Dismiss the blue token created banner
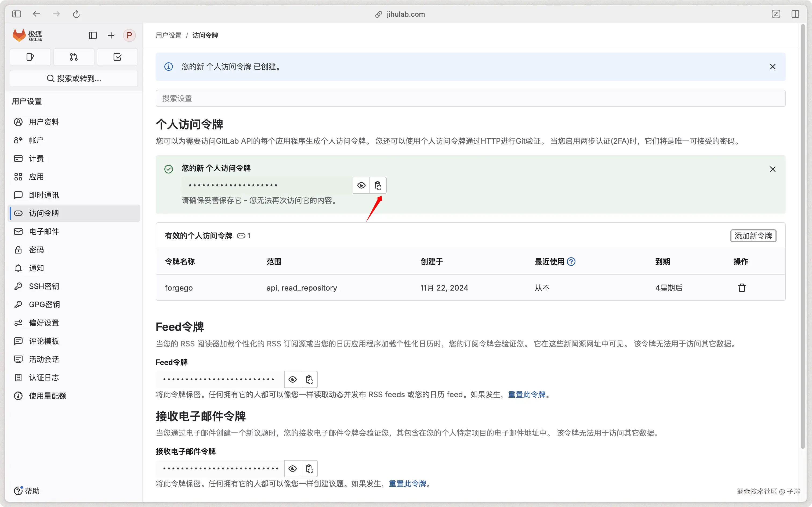The height and width of the screenshot is (507, 812). [x=773, y=67]
